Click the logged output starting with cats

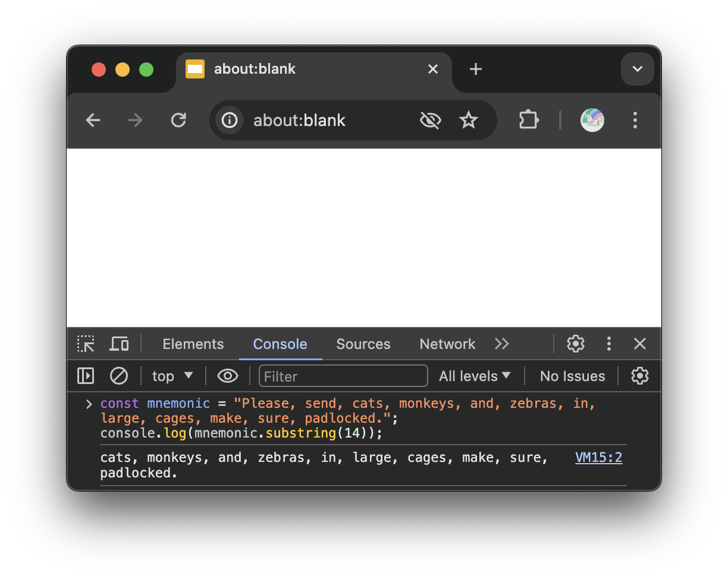(324, 465)
